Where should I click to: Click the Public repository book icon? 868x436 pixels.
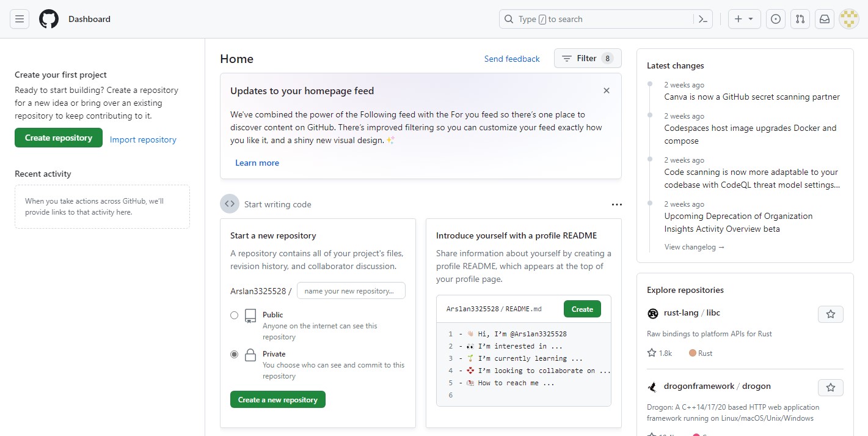click(x=250, y=316)
